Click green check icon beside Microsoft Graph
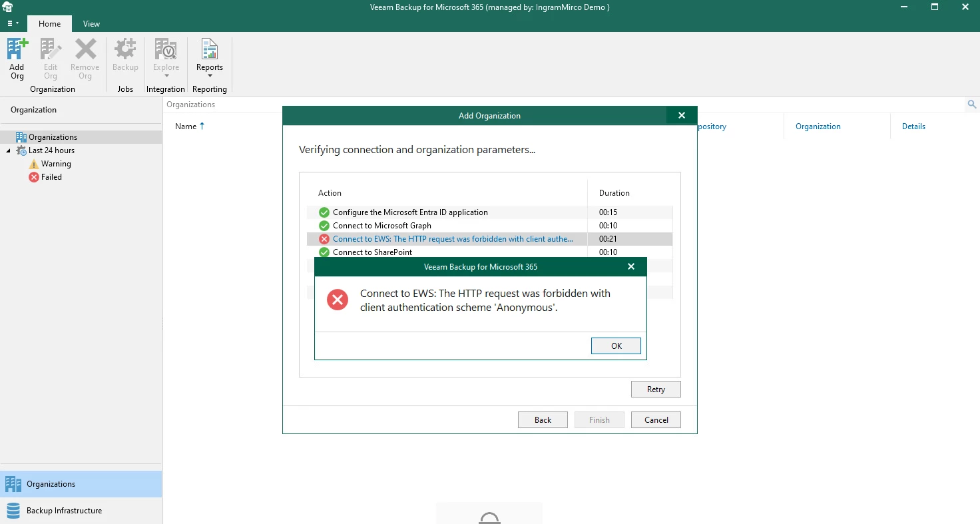980x524 pixels. point(324,226)
